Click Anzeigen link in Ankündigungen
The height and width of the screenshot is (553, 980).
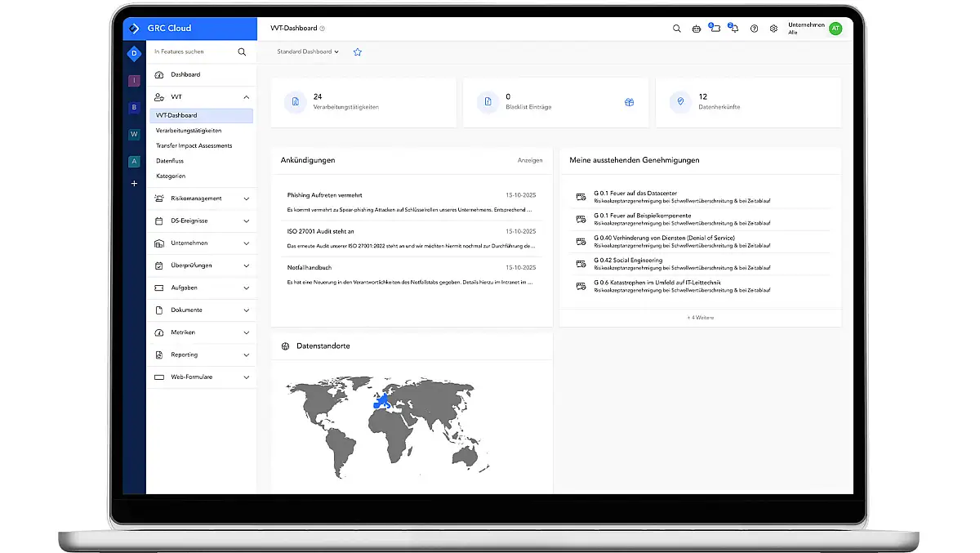click(529, 160)
